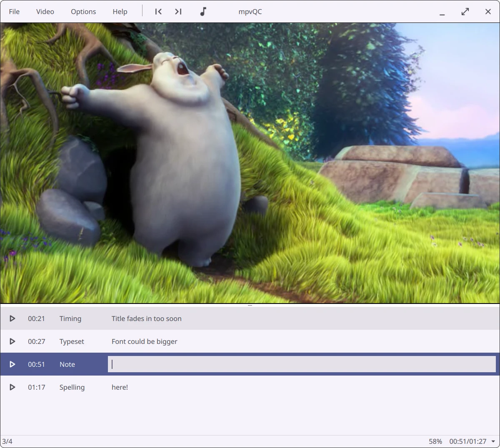Change the Typeset comment type
Screen dimensions: 500x448
click(72, 341)
